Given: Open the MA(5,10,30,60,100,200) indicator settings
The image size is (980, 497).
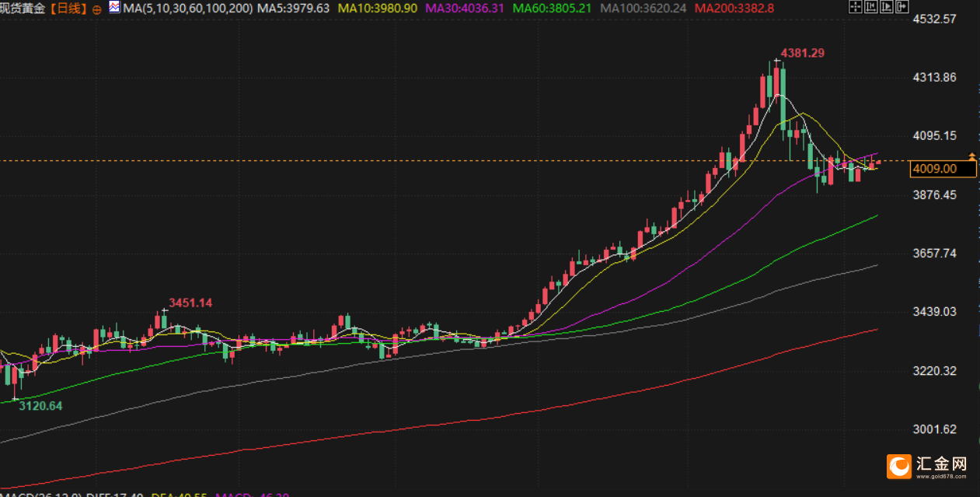Looking at the screenshot, I should pyautogui.click(x=187, y=9).
